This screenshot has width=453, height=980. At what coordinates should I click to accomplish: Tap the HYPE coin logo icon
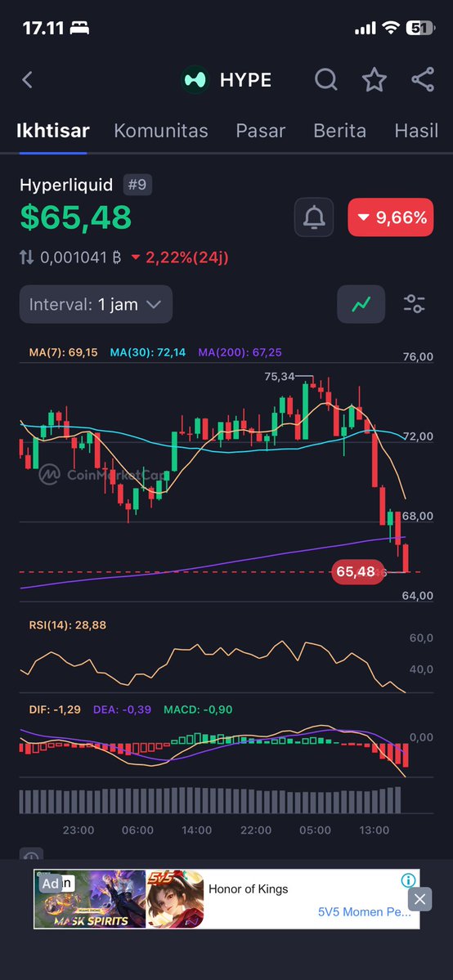coord(195,80)
